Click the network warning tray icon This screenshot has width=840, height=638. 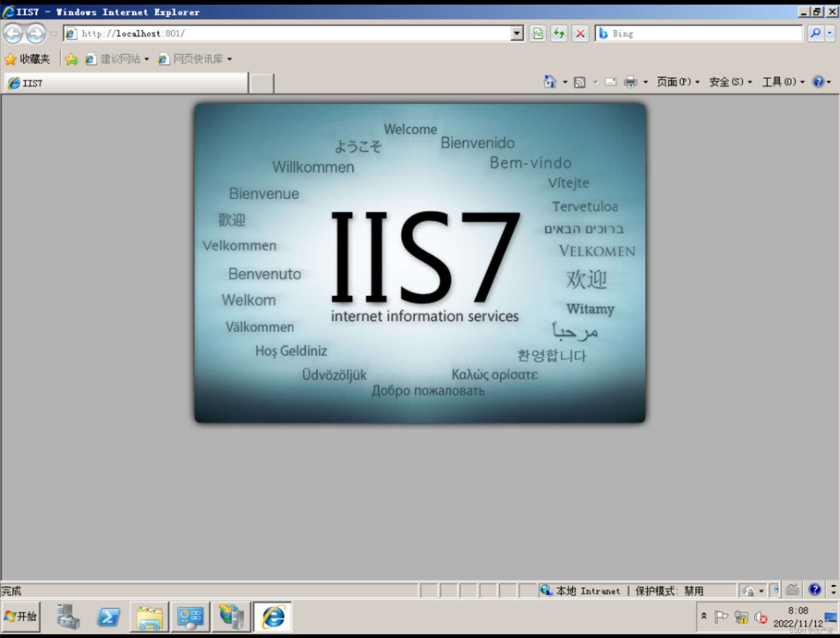[741, 617]
